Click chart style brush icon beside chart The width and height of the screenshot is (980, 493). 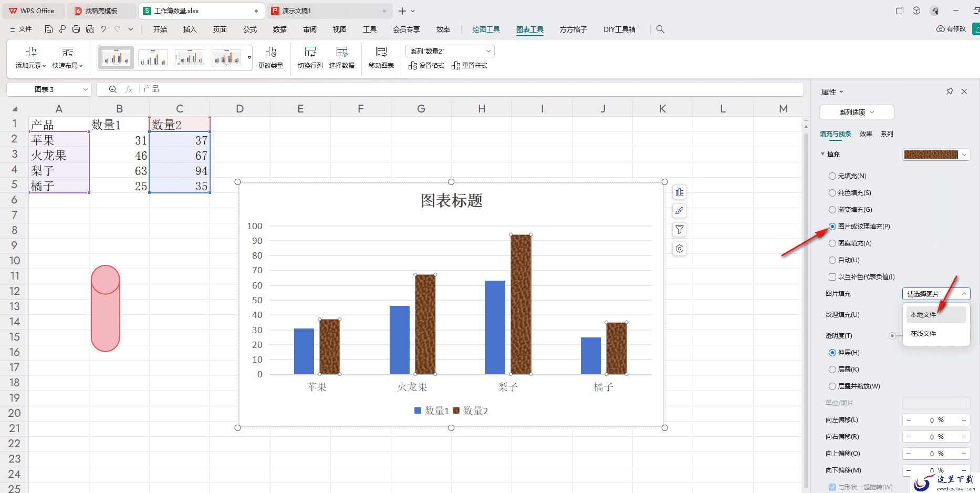(x=680, y=211)
